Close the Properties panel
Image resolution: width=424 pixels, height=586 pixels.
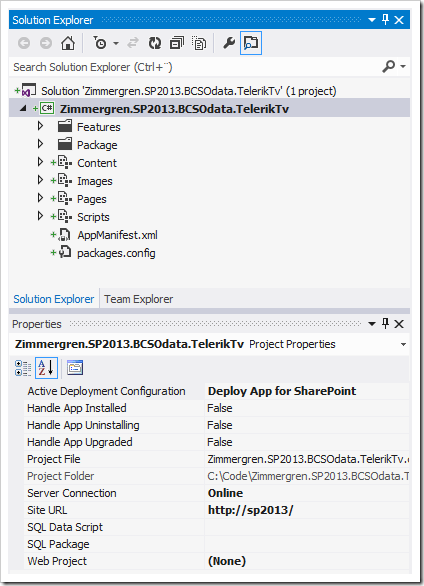399,324
